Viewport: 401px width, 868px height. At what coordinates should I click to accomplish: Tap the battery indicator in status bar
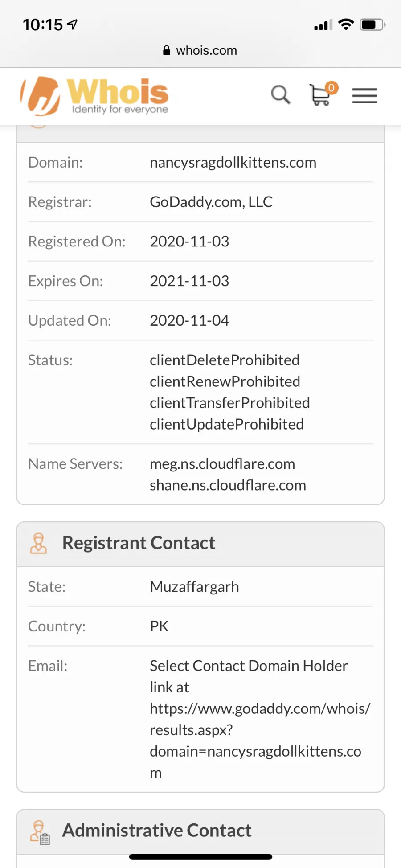373,25
